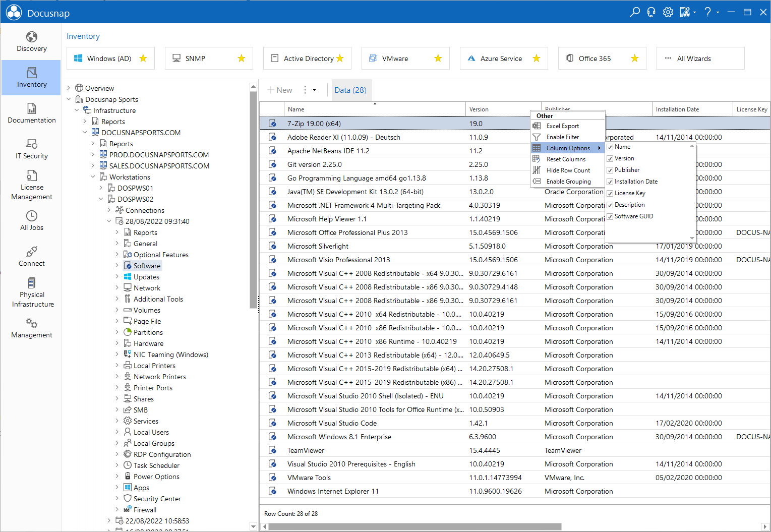Select Reset Columns menu entry

568,159
